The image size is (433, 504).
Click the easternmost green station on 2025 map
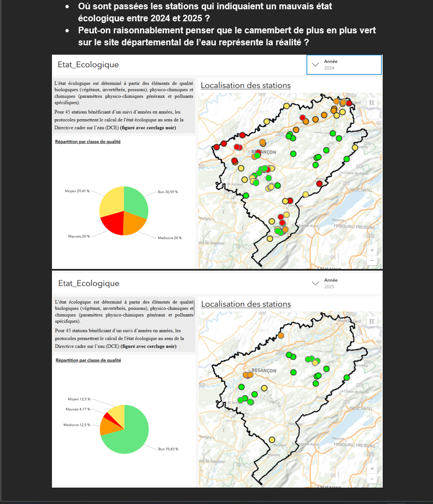click(346, 378)
